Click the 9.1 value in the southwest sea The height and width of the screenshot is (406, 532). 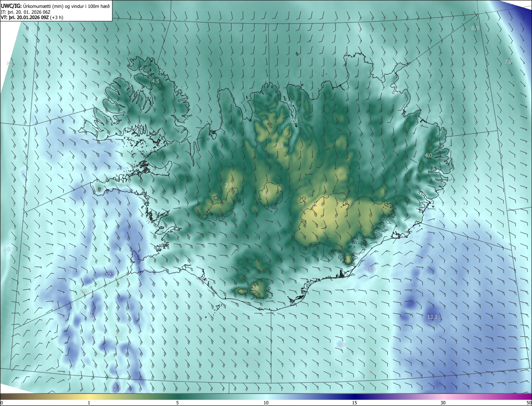point(119,335)
